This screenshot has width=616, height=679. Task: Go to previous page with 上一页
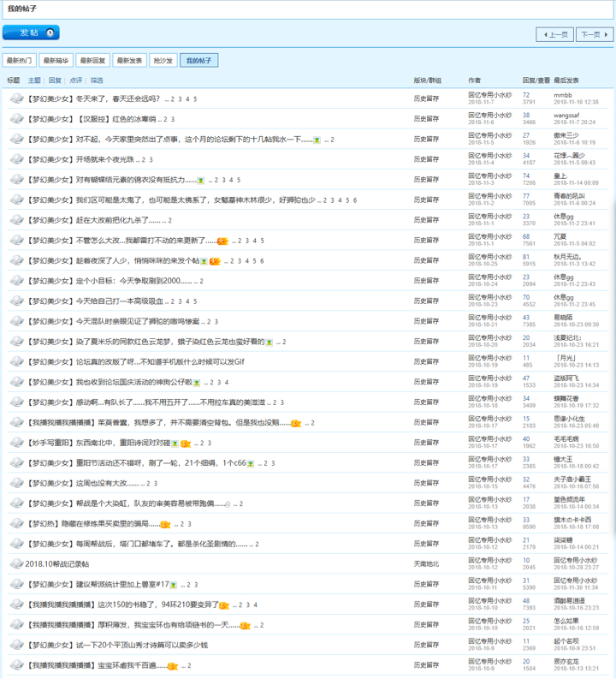[x=554, y=35]
